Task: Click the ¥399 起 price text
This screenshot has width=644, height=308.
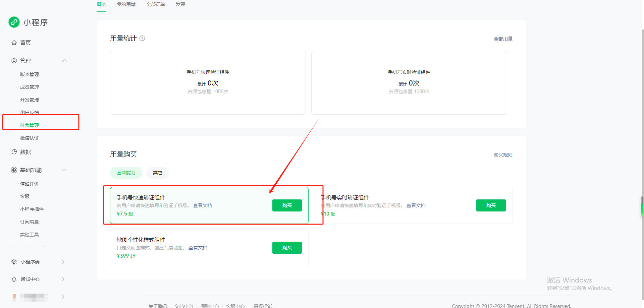Action: [126, 256]
